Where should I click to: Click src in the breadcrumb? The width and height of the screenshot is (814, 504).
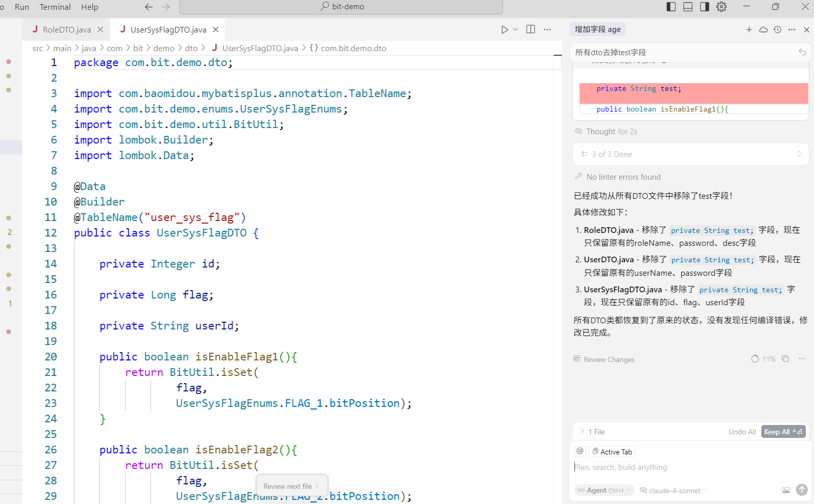(x=38, y=48)
